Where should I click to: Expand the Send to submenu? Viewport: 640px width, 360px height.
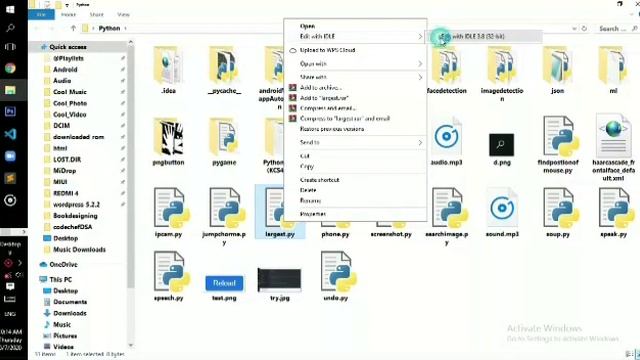[355, 142]
